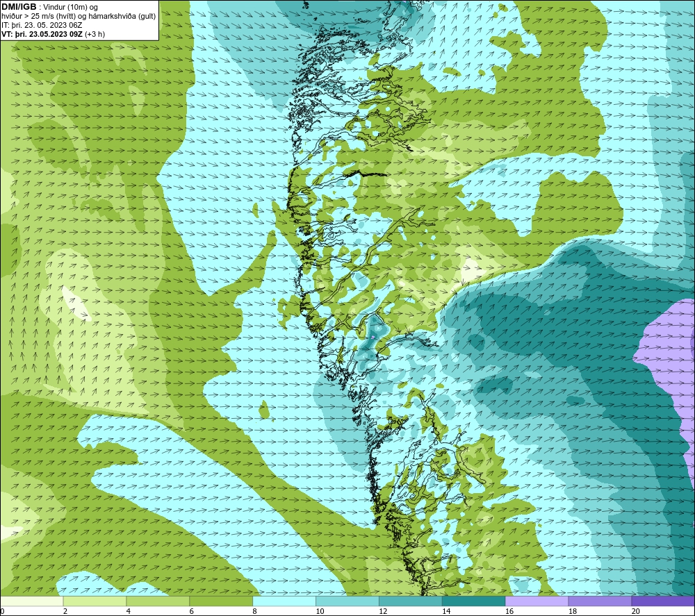Click the legend label '18'

coord(573,611)
